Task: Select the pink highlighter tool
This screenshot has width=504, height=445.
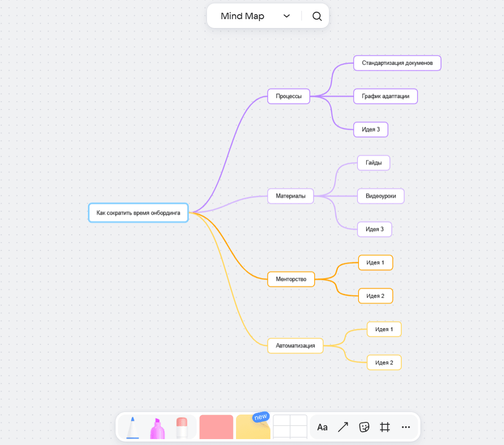Action: coord(157,428)
